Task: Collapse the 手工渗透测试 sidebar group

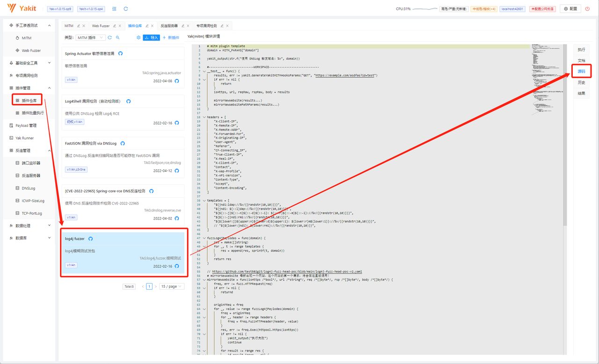Action: 50,25
